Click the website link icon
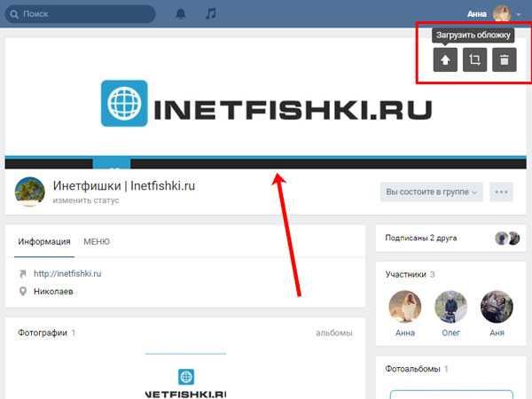Viewport: 532px width, 399px height. pos(23,273)
